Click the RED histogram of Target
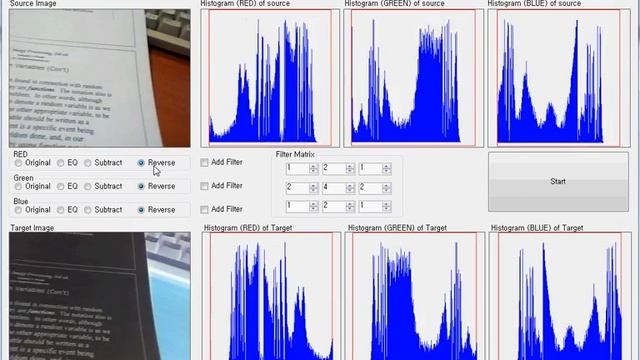The height and width of the screenshot is (360, 640). pos(271,296)
